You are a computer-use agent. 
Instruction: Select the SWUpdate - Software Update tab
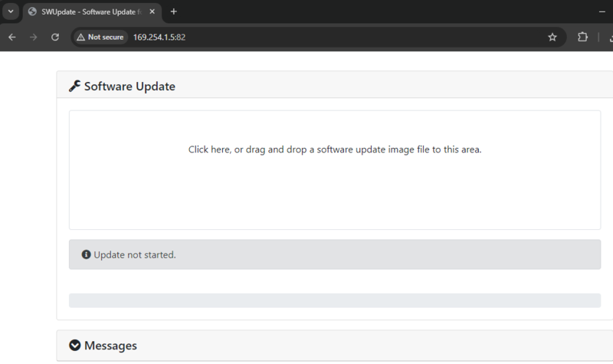(92, 11)
